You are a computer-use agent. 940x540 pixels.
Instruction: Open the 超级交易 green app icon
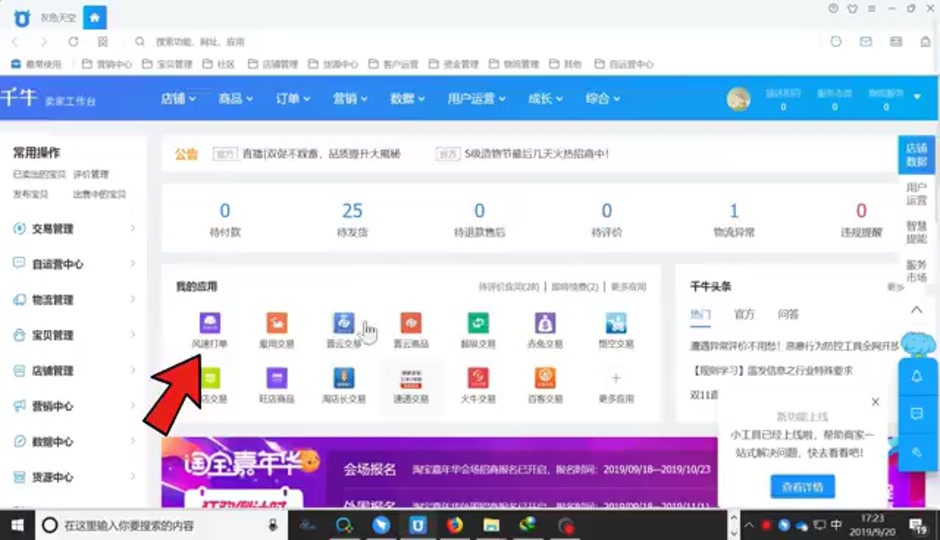[x=478, y=323]
